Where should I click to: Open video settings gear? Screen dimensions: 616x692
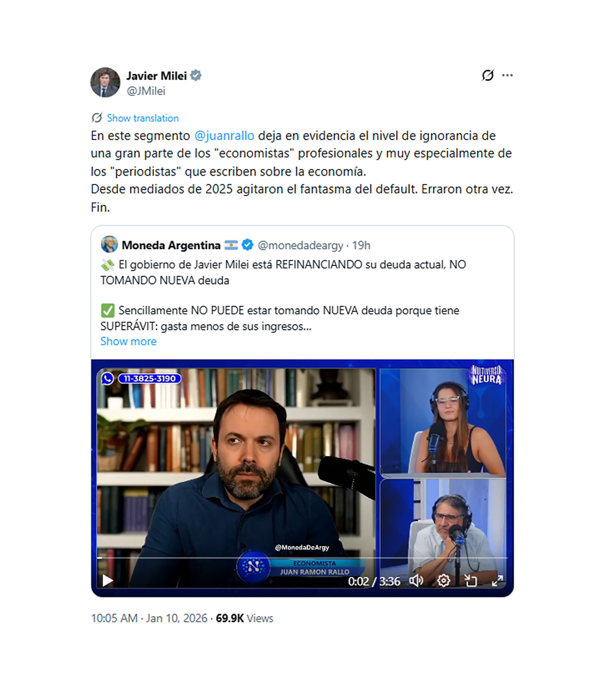tap(443, 581)
